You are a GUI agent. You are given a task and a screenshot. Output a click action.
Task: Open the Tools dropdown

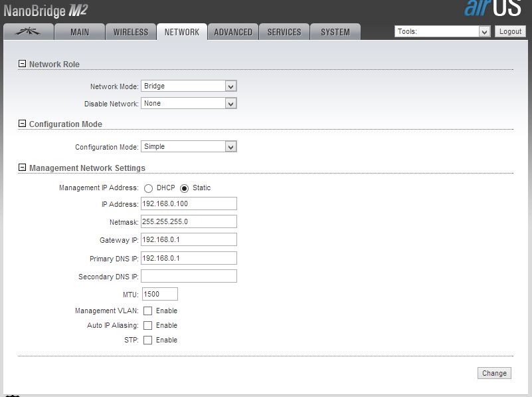pyautogui.click(x=442, y=31)
